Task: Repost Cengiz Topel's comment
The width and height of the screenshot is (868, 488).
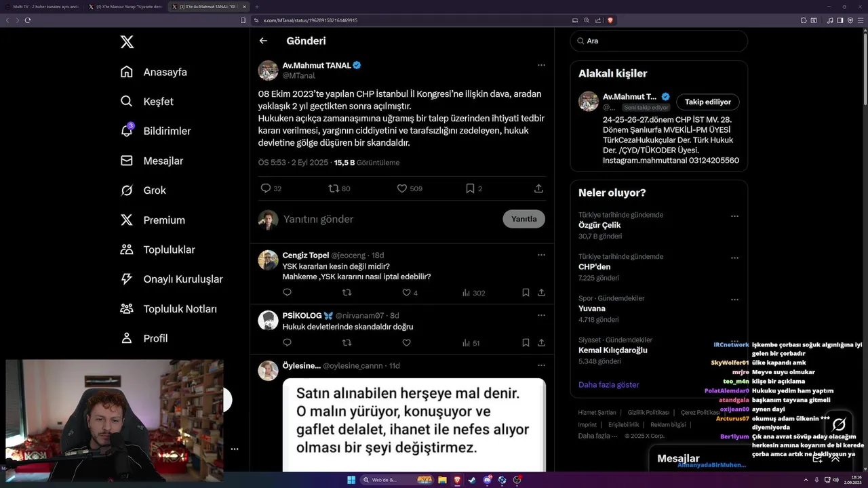Action: 347,293
